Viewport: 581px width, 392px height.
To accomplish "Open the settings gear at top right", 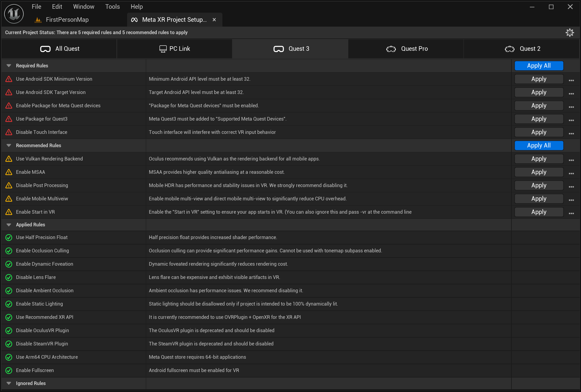I will (570, 32).
